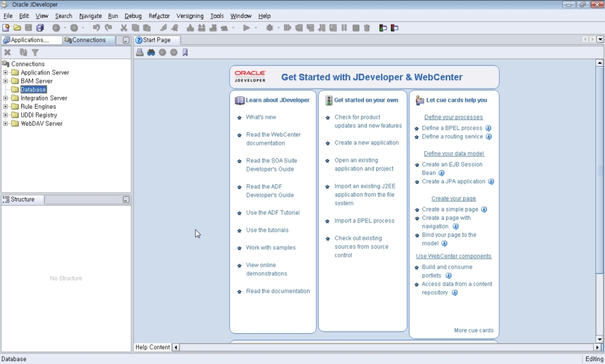The image size is (605, 364).
Task: Click the Debug bug icon
Action: 269,28
